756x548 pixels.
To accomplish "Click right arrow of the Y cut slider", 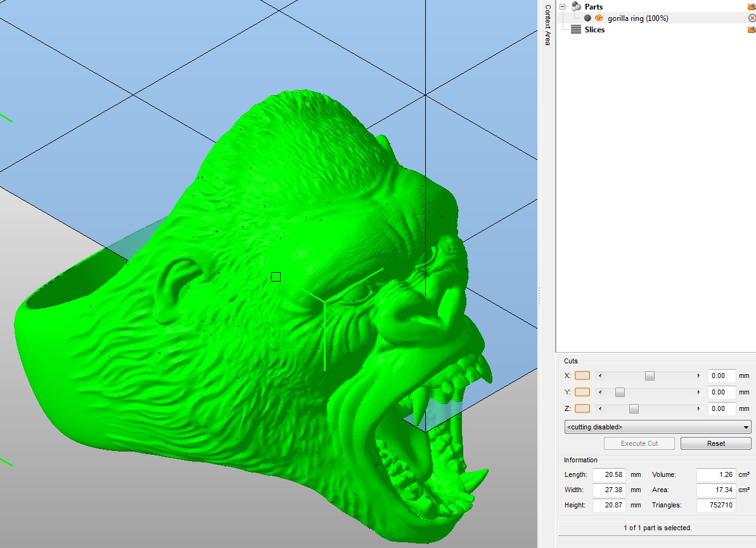I will (x=698, y=392).
